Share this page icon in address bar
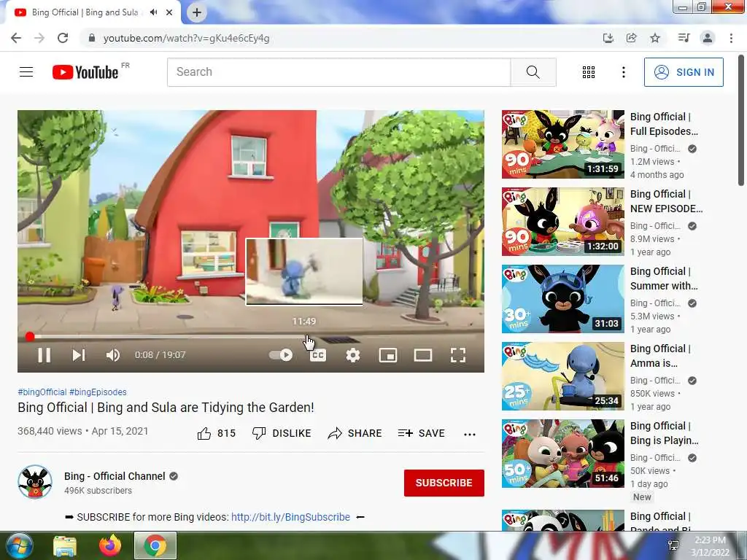Screen dimensions: 747x560 tap(631, 38)
